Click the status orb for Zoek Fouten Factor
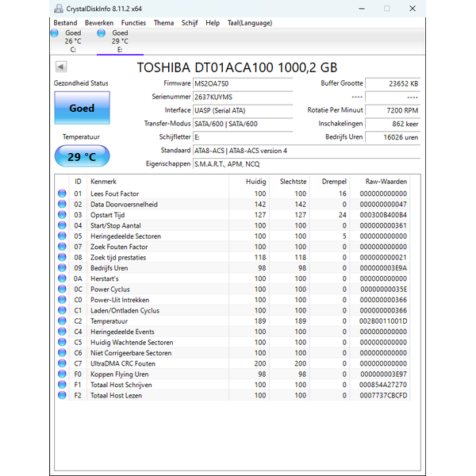The image size is (476, 476). coord(62,247)
